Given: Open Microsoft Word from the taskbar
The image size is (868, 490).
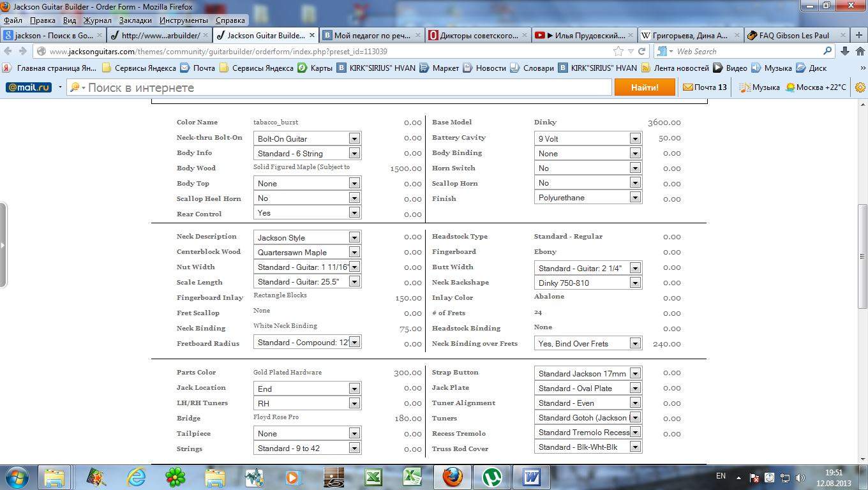Looking at the screenshot, I should [x=531, y=477].
